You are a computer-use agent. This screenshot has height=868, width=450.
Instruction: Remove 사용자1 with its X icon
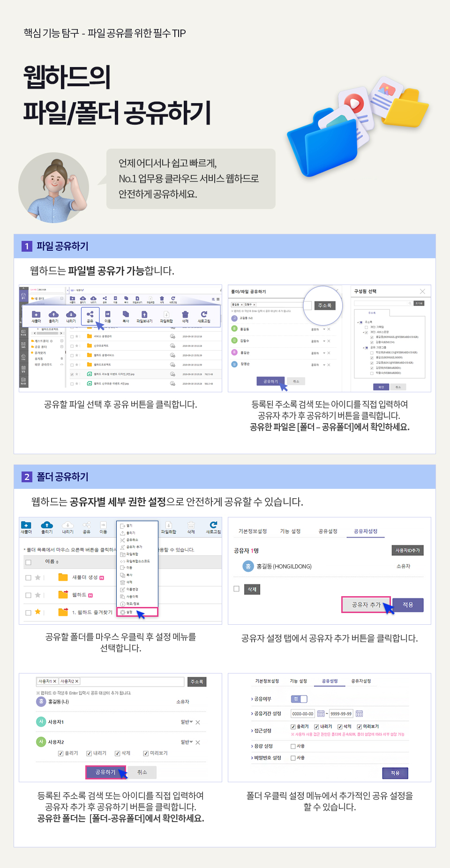point(198,722)
